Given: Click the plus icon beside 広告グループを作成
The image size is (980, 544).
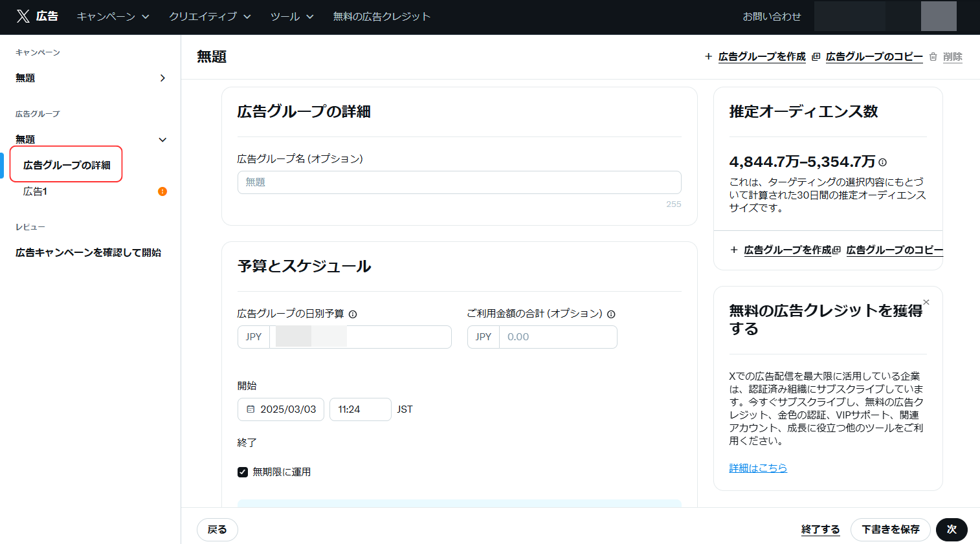Looking at the screenshot, I should [707, 56].
